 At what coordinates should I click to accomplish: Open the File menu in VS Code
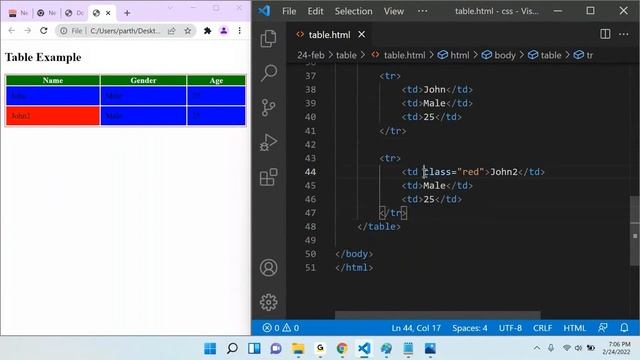pyautogui.click(x=289, y=11)
